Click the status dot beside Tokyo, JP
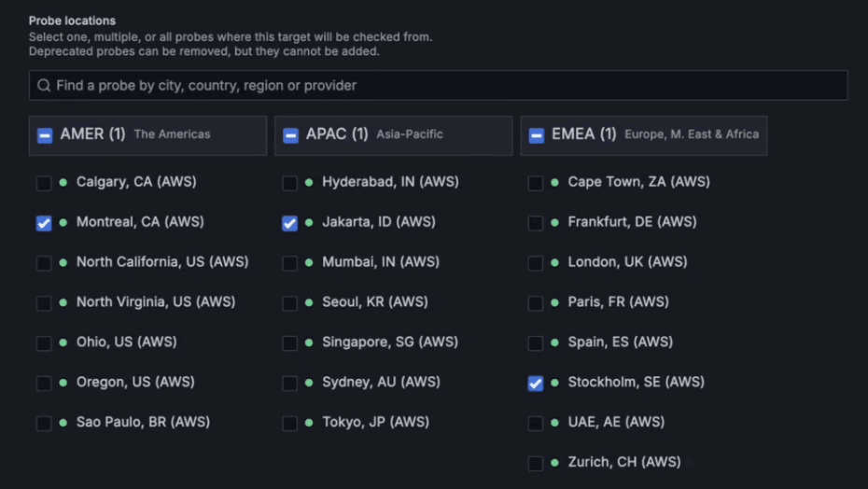The image size is (868, 489). 309,423
